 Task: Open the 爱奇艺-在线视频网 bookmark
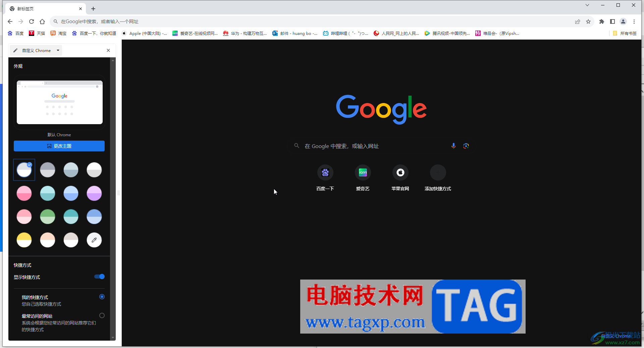pyautogui.click(x=195, y=33)
